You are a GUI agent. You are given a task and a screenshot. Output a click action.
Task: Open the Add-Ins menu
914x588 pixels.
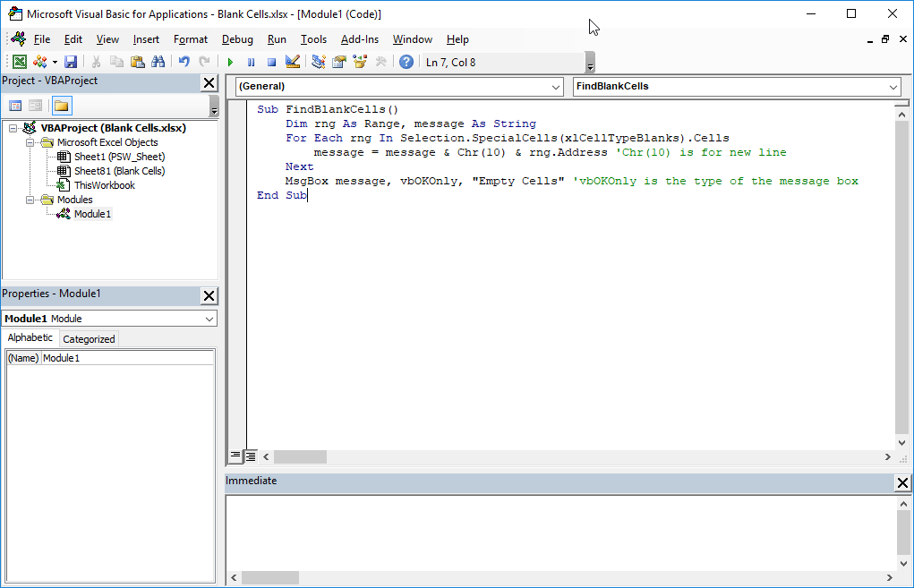[360, 39]
